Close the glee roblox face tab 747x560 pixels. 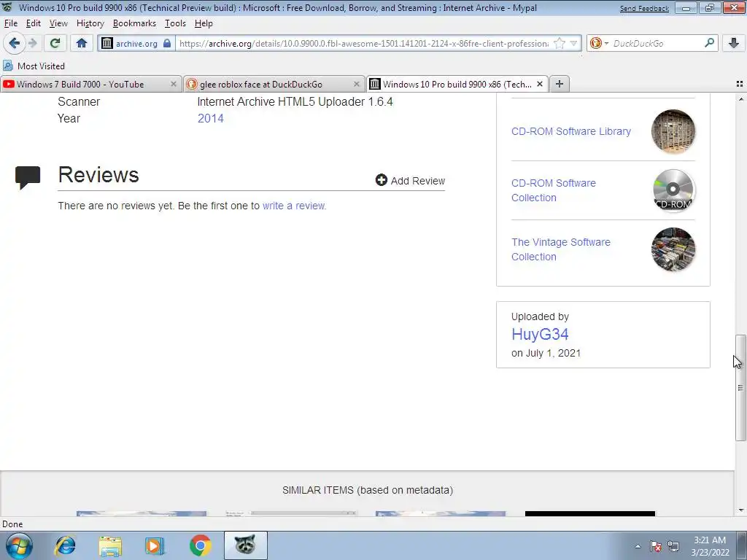pos(356,84)
